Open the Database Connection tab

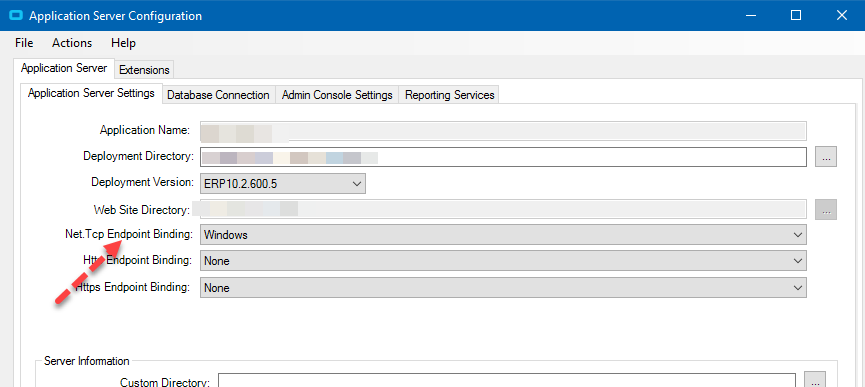(218, 95)
